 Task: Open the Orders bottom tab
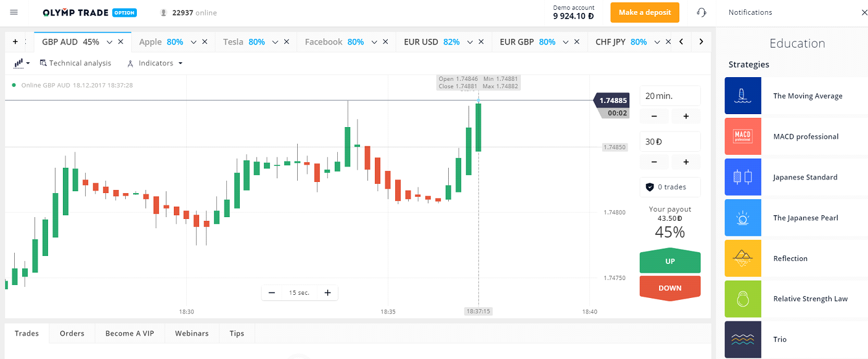(72, 333)
